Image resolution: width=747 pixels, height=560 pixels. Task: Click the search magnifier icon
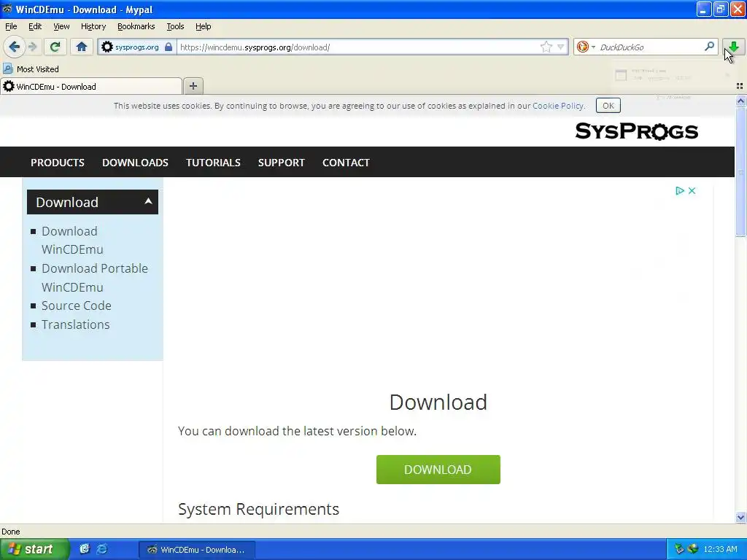(709, 47)
